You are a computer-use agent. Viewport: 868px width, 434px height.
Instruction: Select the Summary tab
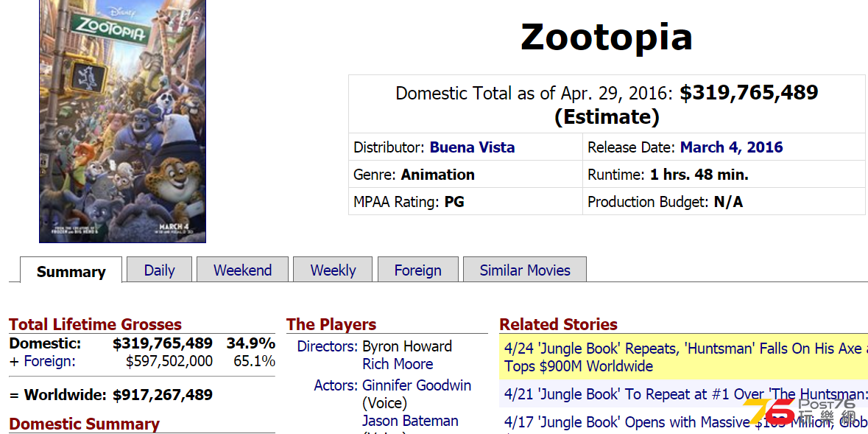point(71,271)
